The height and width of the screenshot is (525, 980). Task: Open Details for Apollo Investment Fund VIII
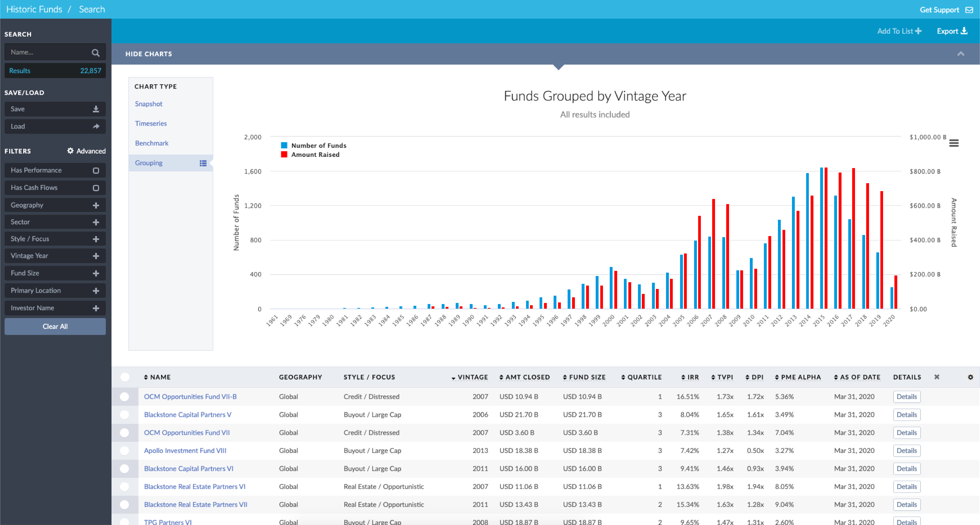907,451
